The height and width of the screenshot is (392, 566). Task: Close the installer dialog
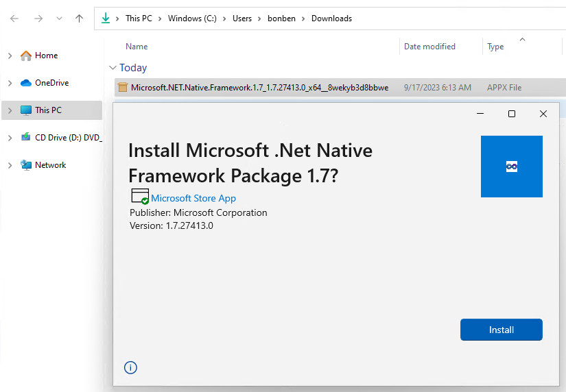pos(543,114)
